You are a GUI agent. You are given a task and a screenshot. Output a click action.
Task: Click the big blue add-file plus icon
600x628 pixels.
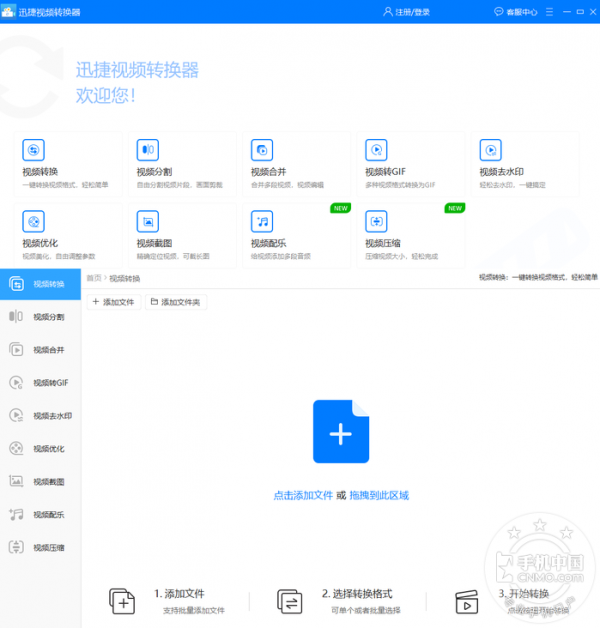click(341, 431)
